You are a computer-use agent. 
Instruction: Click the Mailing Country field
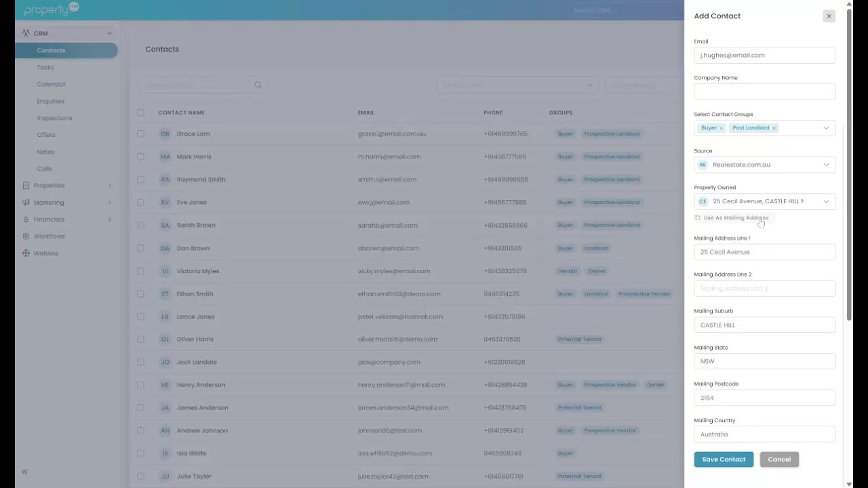(764, 434)
